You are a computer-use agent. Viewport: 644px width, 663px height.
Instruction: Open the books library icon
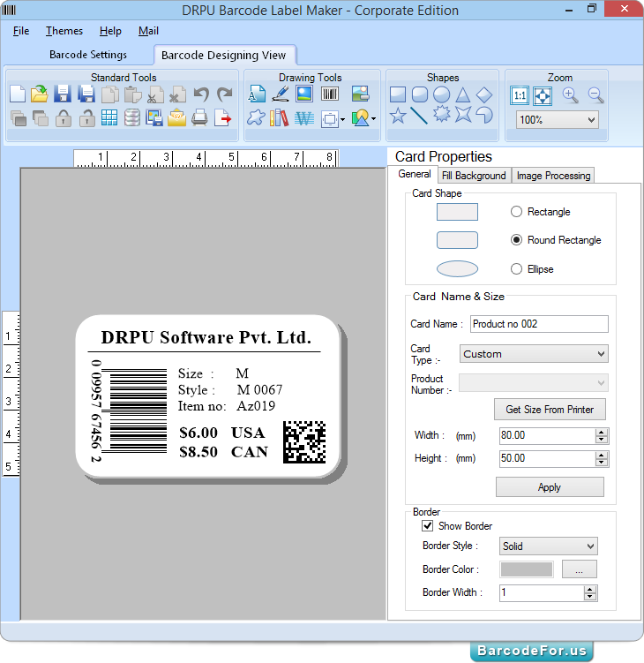point(280,118)
